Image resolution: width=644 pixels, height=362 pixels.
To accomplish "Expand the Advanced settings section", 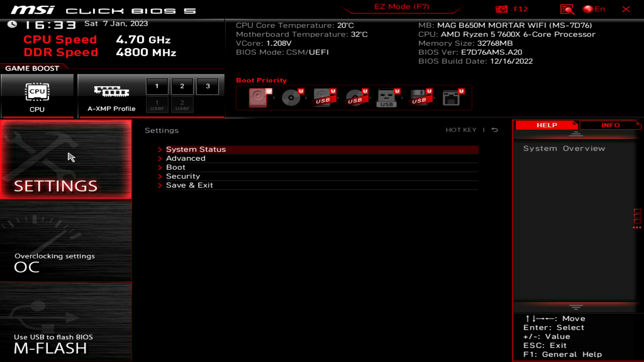I will click(x=186, y=158).
